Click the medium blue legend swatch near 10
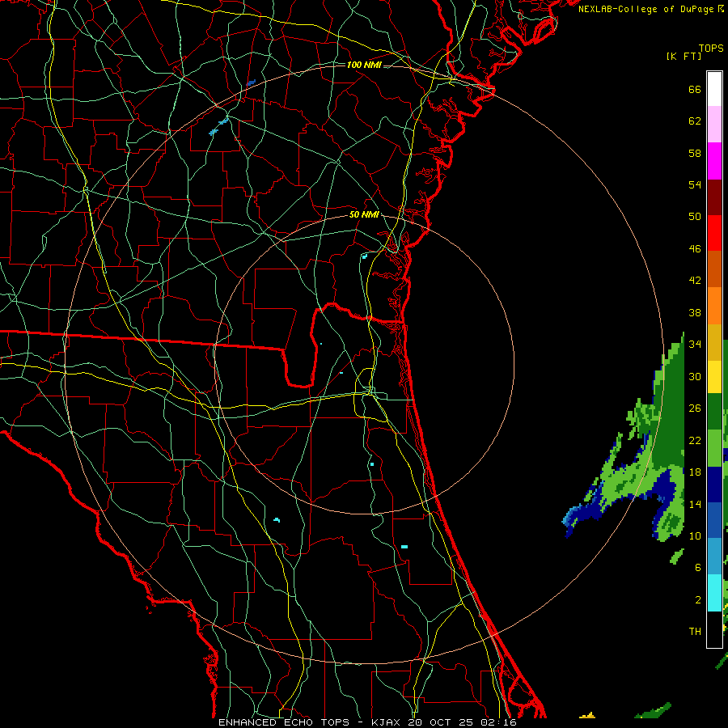The image size is (728, 728). [714, 520]
